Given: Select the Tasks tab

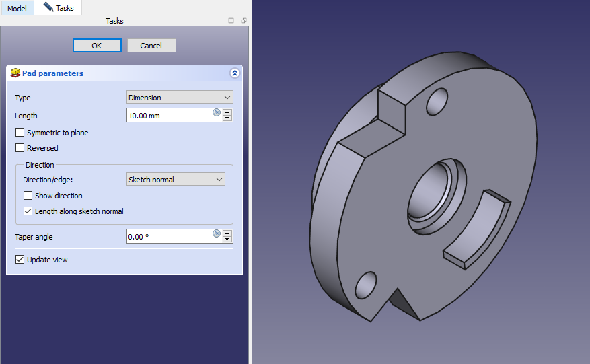Looking at the screenshot, I should 59,8.
